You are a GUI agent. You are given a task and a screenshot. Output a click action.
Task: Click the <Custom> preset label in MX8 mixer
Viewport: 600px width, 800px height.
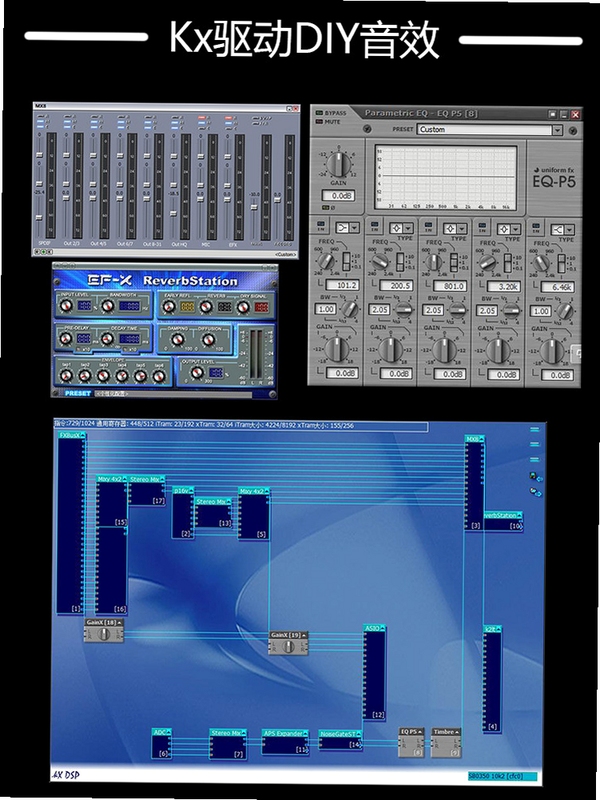(x=285, y=254)
